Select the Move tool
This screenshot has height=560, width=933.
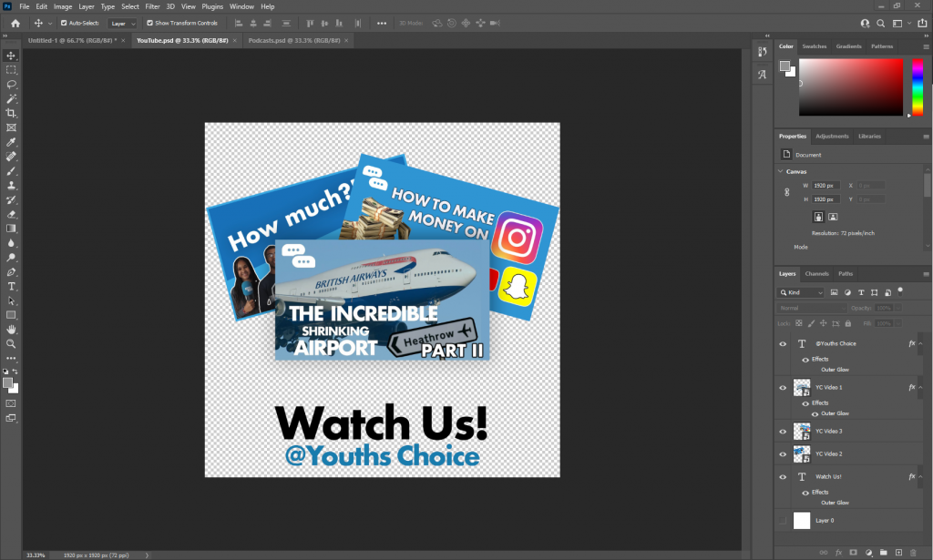(11, 56)
